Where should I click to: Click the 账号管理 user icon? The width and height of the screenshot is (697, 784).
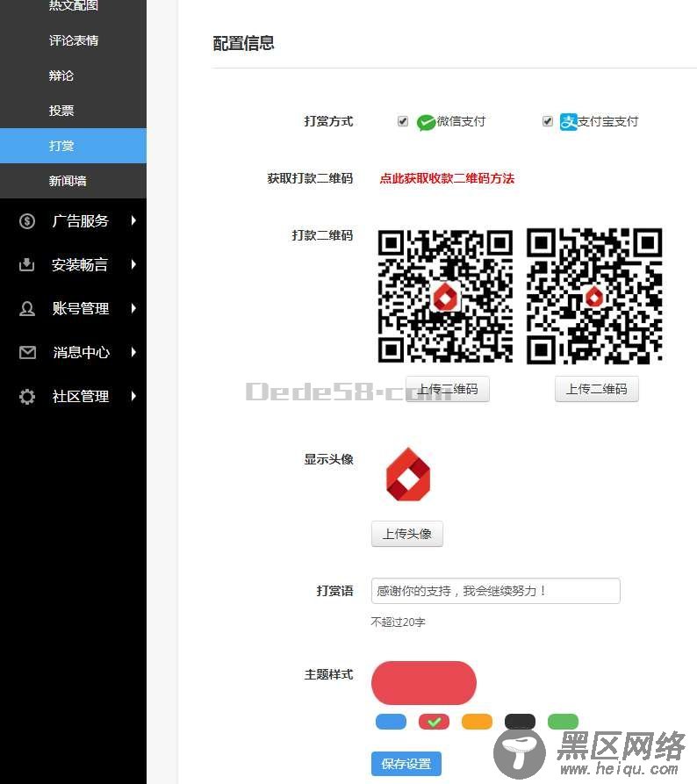click(27, 308)
